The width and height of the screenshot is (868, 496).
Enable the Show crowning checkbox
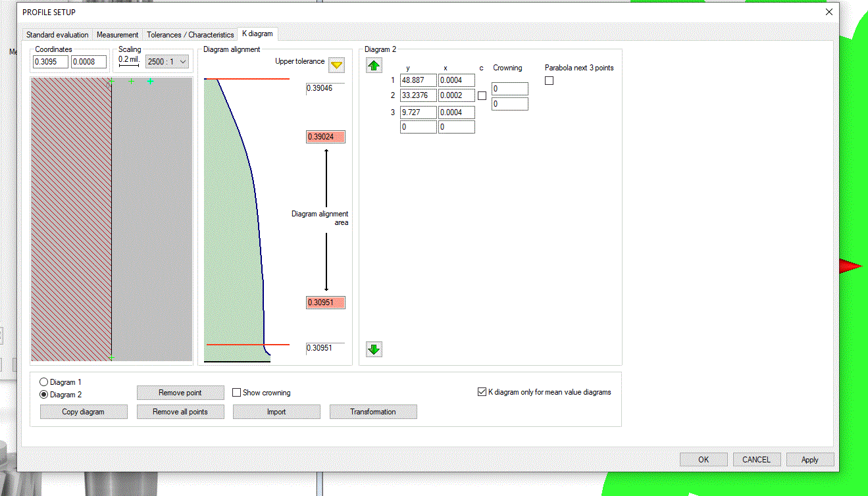[237, 393]
